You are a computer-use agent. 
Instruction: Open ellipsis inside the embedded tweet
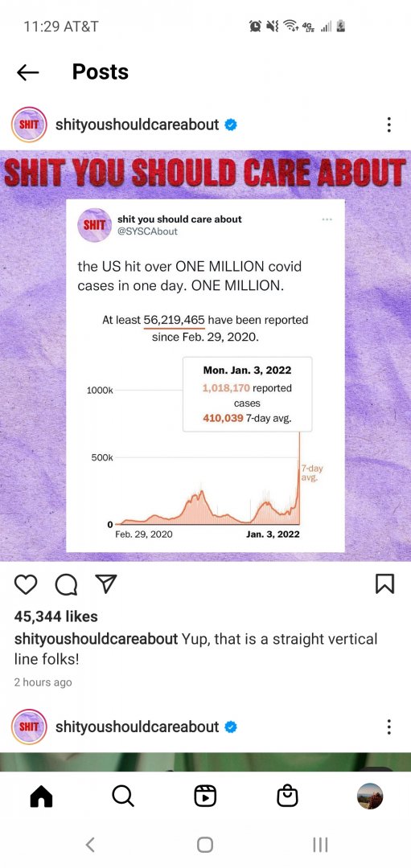click(x=327, y=219)
